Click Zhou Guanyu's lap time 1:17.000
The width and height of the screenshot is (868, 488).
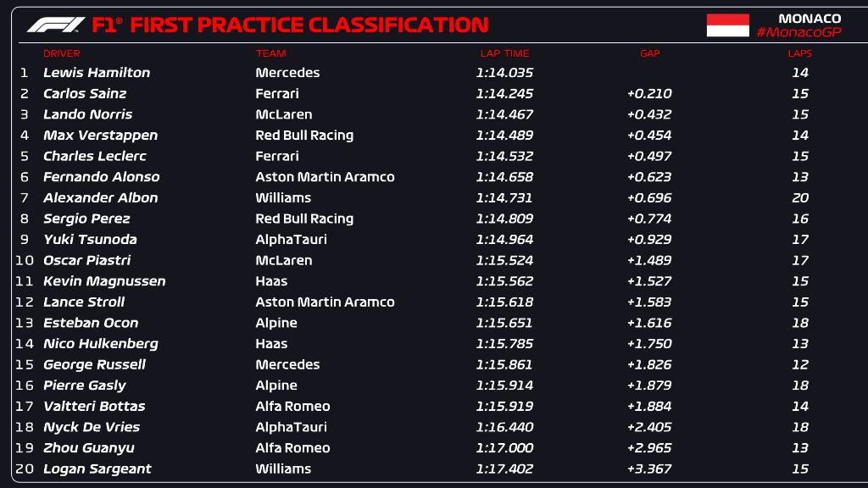[504, 448]
